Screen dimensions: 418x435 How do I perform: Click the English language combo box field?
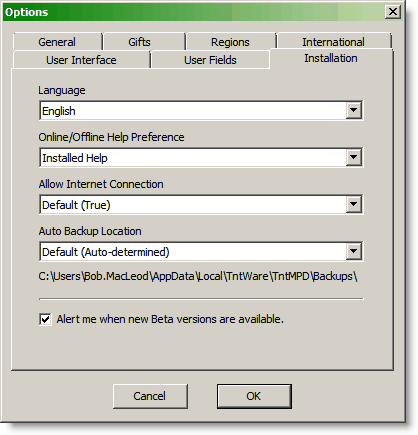[x=201, y=110]
